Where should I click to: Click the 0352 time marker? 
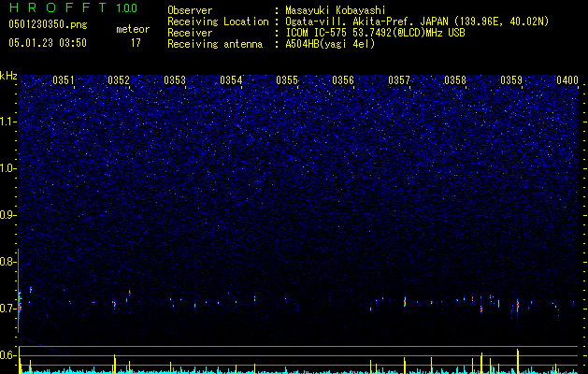click(119, 80)
